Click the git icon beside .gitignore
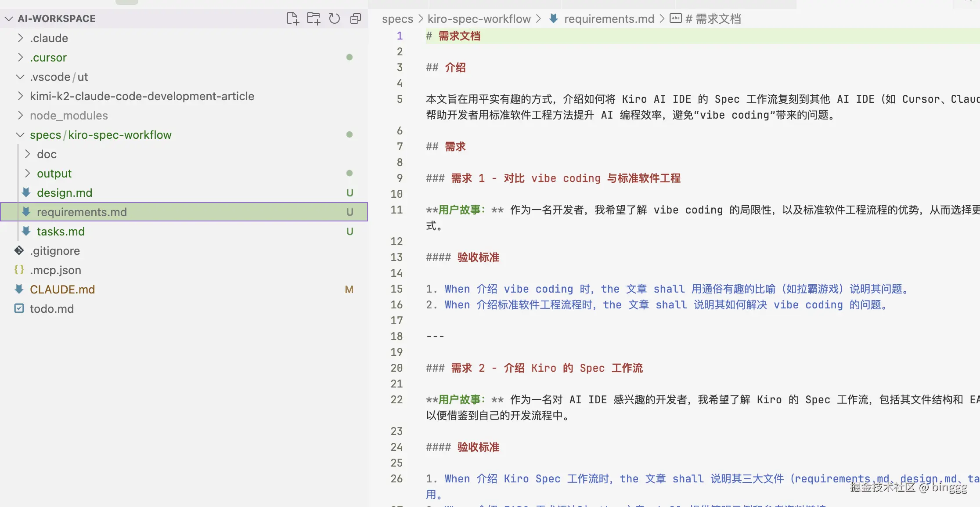Screen dimensions: 980x507 (x=19, y=250)
